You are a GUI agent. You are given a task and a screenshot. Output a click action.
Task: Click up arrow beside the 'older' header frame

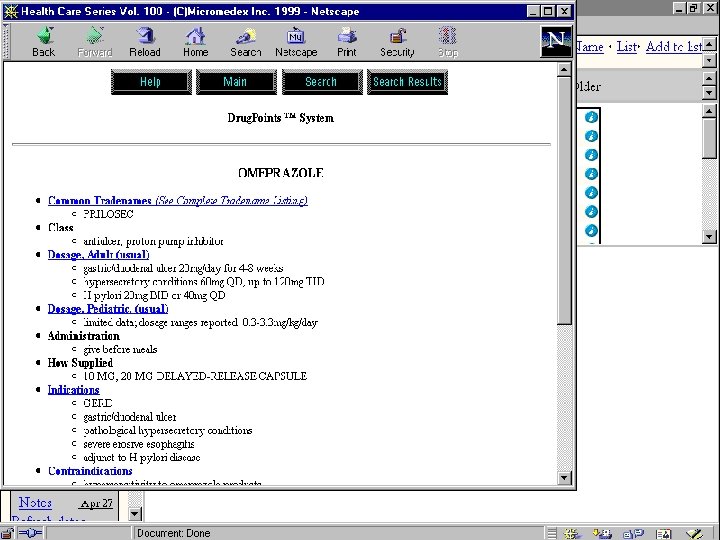click(709, 79)
